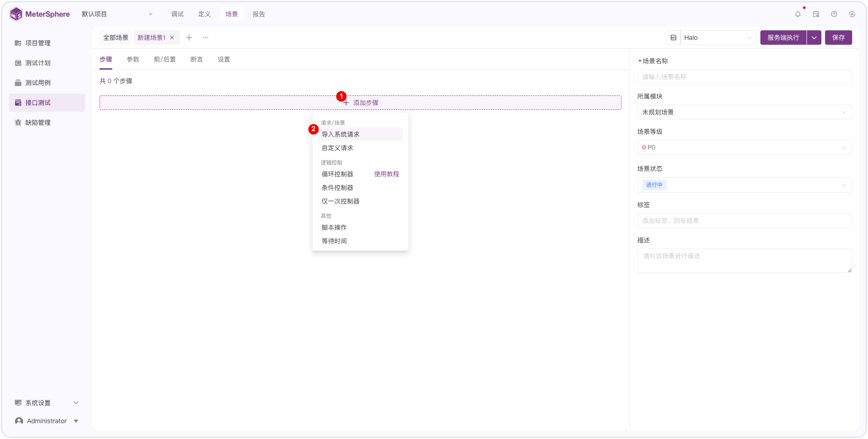868x439 pixels.
Task: Open the task center icon in the header
Action: [x=816, y=14]
